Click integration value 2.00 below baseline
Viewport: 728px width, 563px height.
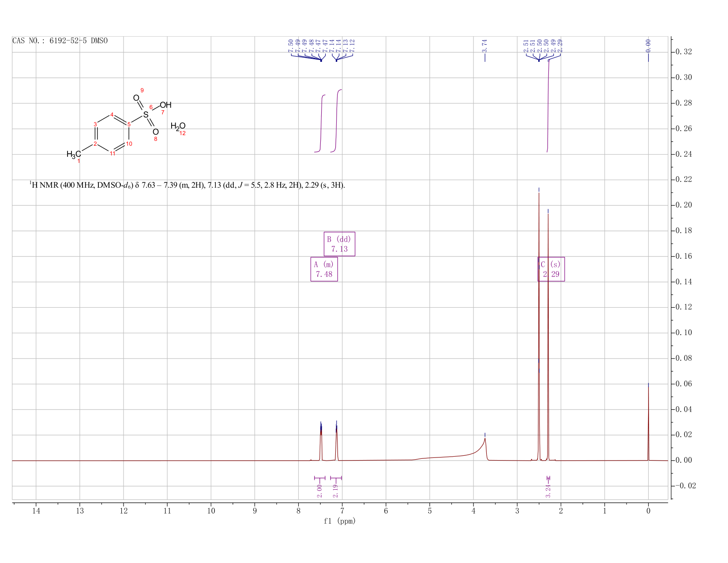pos(320,491)
